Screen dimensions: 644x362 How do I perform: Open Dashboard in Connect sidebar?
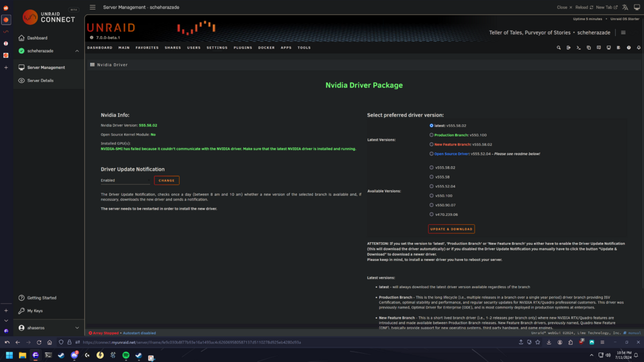[37, 38]
